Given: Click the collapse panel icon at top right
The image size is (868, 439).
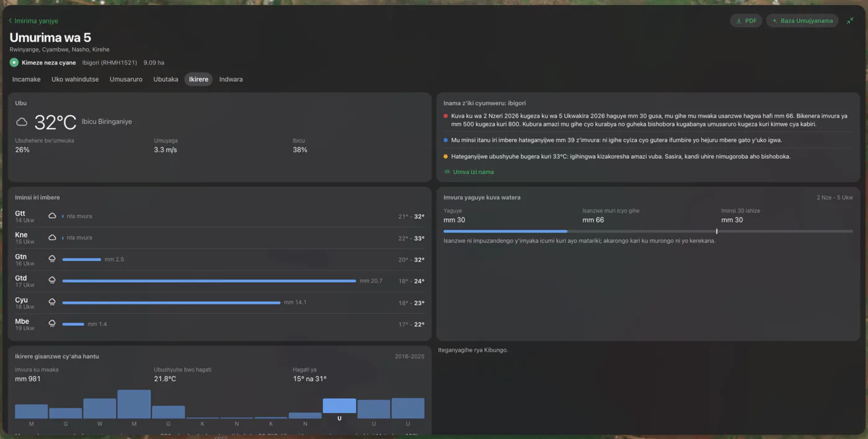Looking at the screenshot, I should pos(850,20).
